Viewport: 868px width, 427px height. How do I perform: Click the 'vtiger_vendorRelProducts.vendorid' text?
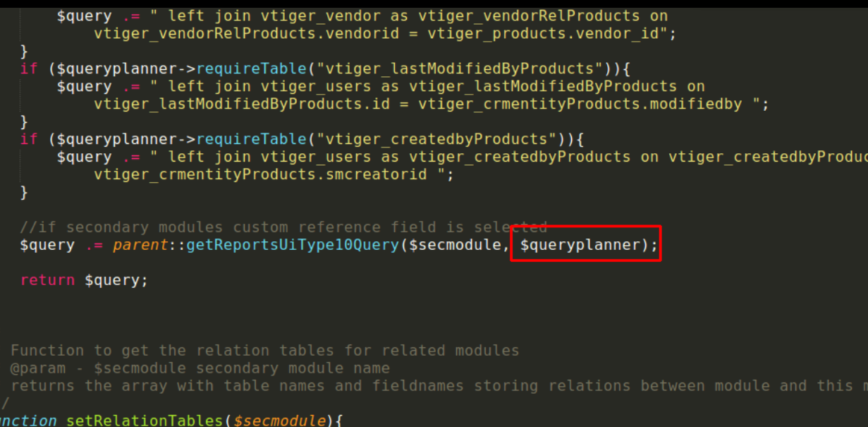pos(246,33)
